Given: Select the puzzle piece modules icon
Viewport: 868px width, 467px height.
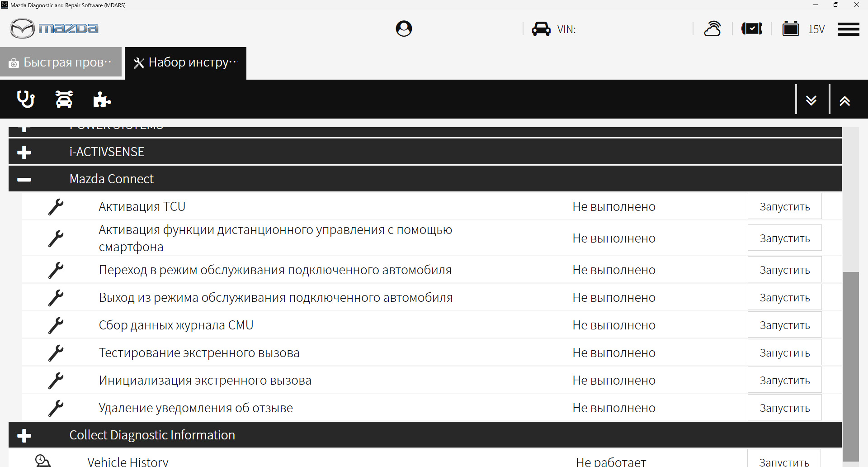Looking at the screenshot, I should [102, 99].
